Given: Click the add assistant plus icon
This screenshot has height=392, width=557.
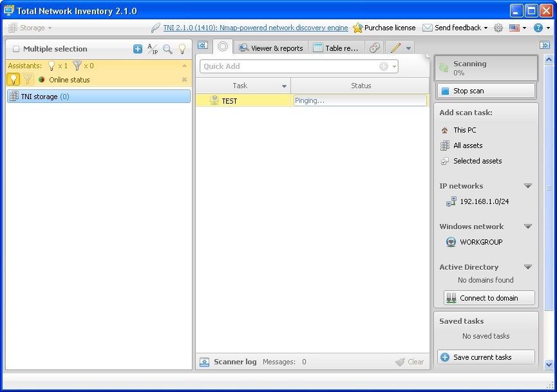Looking at the screenshot, I should tap(138, 49).
